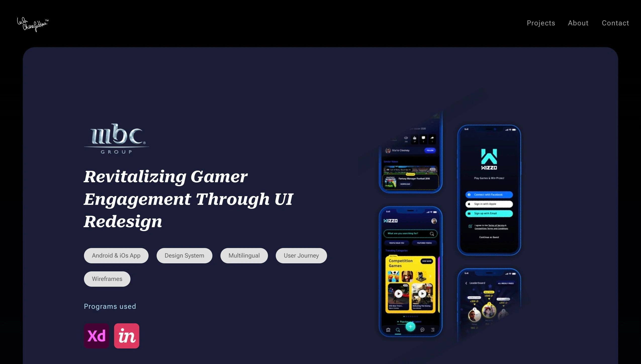Click the Contact navigation link
This screenshot has height=364, width=641.
pyautogui.click(x=615, y=23)
